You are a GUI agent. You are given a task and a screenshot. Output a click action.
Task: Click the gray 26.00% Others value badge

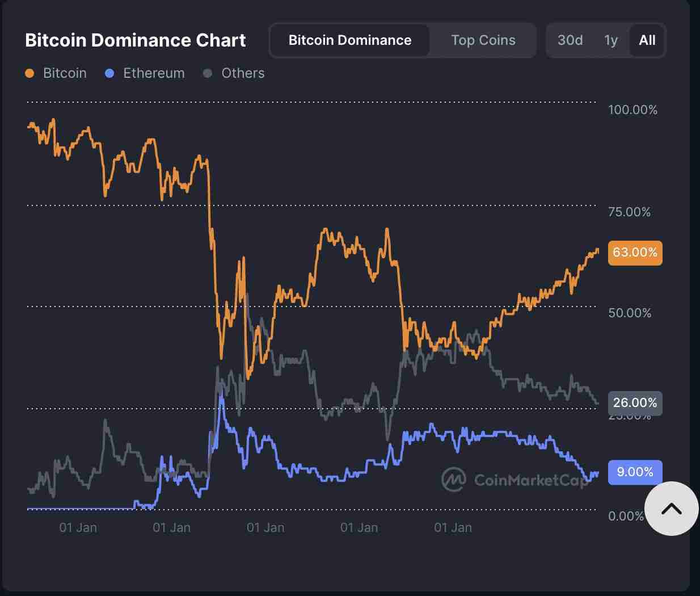(635, 403)
